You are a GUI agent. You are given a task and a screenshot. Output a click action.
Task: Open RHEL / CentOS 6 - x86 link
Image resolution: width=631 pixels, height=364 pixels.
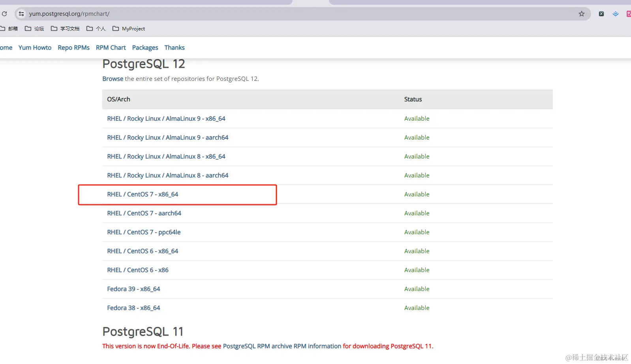(138, 270)
